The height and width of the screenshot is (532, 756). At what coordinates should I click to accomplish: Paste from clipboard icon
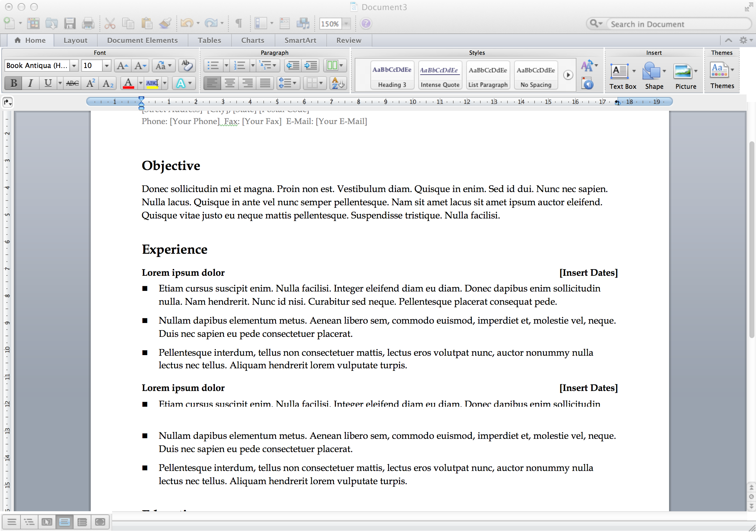(x=146, y=23)
